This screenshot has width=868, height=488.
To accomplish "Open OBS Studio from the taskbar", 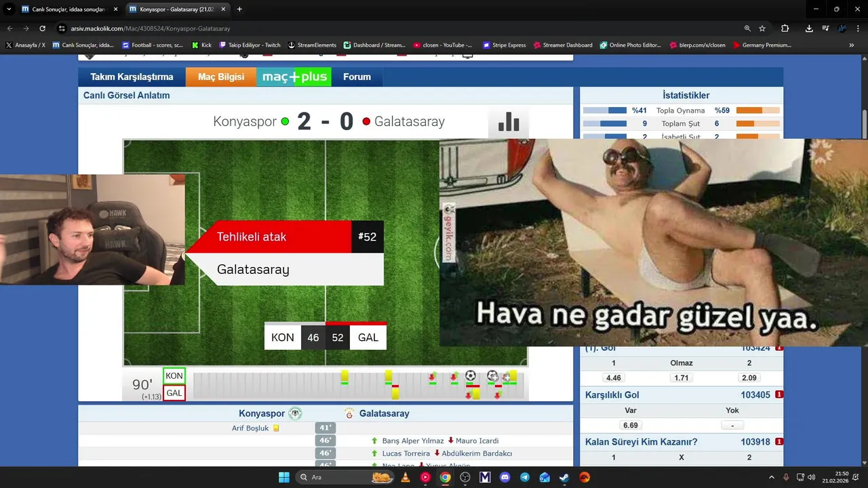I will pyautogui.click(x=465, y=477).
